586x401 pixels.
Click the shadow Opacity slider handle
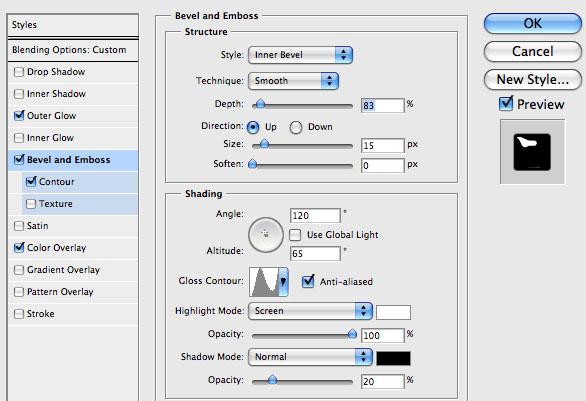[272, 380]
